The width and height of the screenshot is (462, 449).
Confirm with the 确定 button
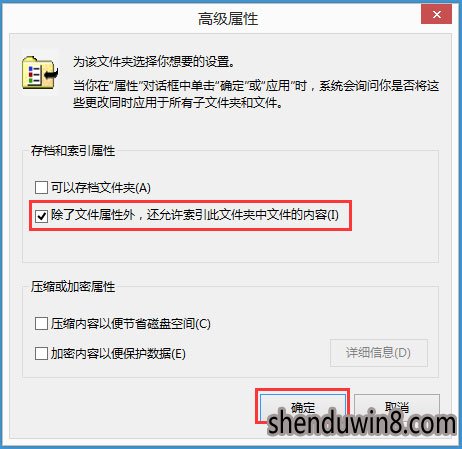pyautogui.click(x=303, y=407)
